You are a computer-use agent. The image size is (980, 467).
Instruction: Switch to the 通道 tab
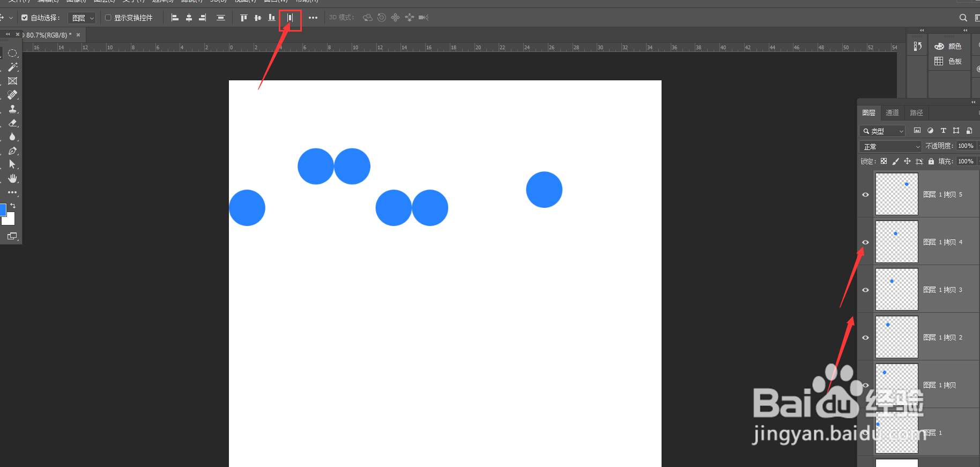tap(892, 112)
